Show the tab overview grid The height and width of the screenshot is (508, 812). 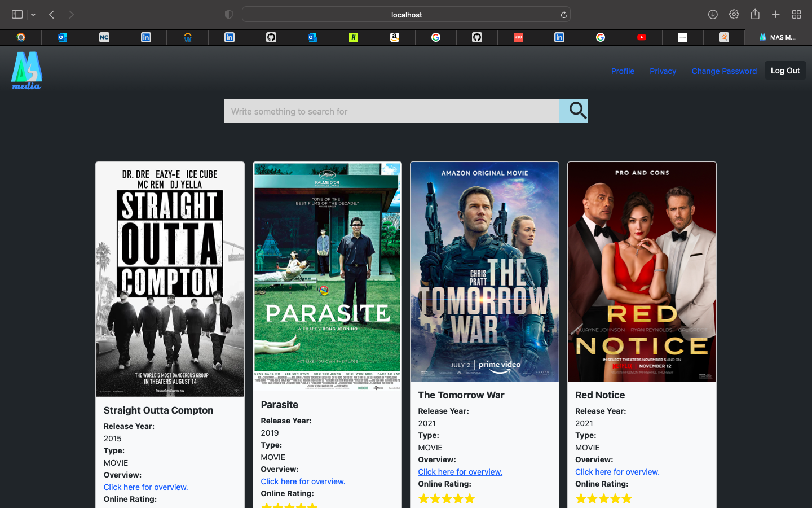(797, 15)
